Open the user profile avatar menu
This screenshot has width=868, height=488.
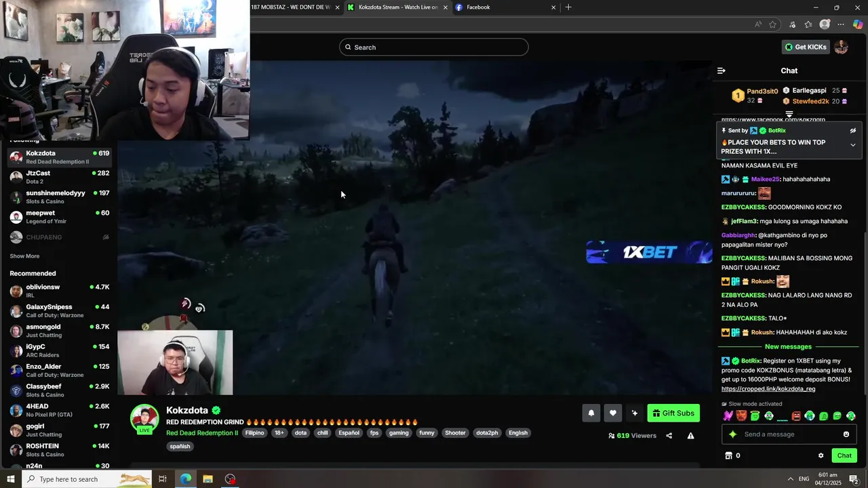coord(841,47)
